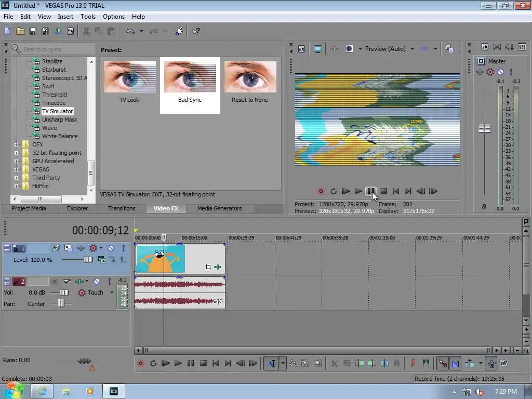532x399 pixels.
Task: Play from start in timeline transport
Action: tap(166, 363)
